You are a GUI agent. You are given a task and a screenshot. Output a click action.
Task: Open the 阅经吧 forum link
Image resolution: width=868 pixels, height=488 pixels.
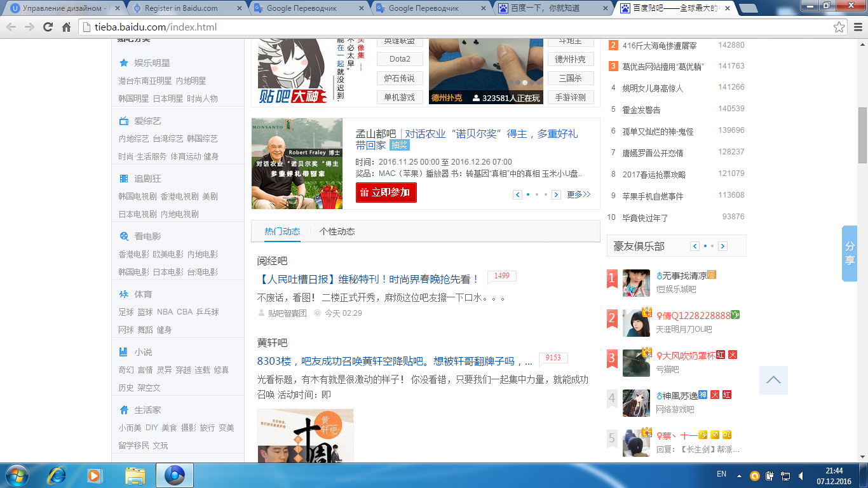click(273, 261)
